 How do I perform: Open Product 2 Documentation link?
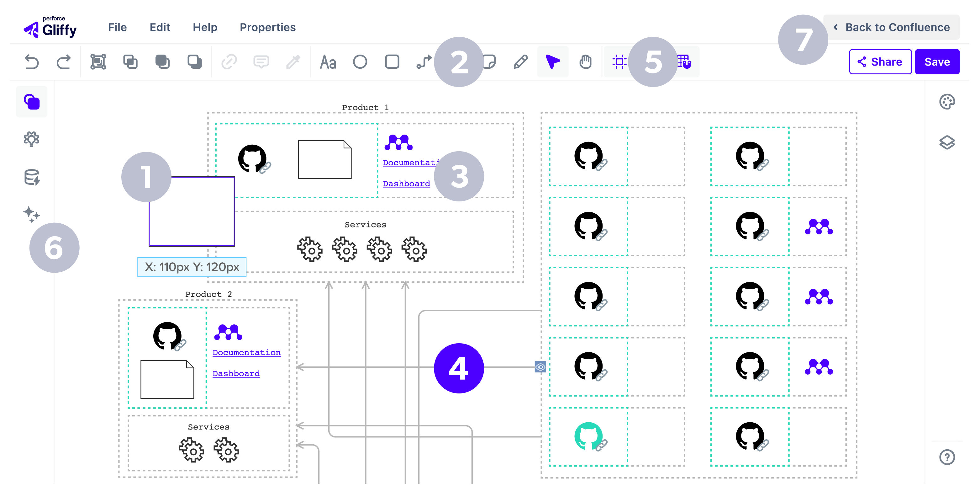click(x=246, y=353)
